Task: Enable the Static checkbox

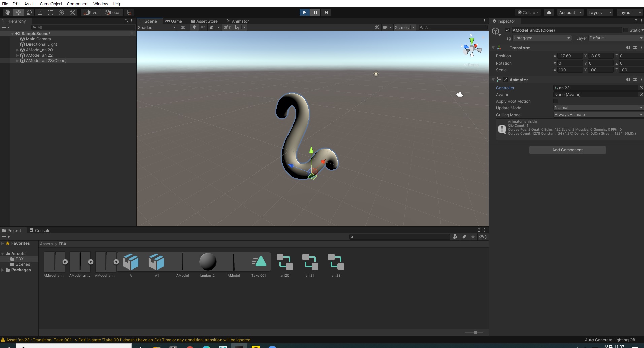Action: click(625, 30)
